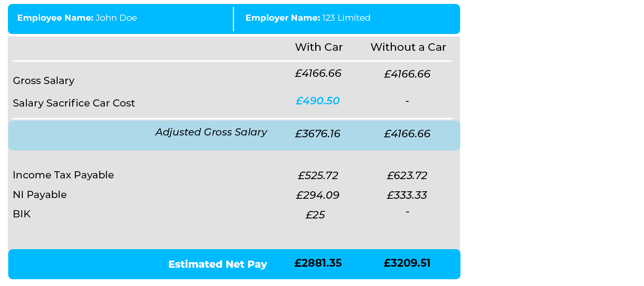Select the Without a Car column header
This screenshot has width=644, height=286.
pyautogui.click(x=408, y=47)
